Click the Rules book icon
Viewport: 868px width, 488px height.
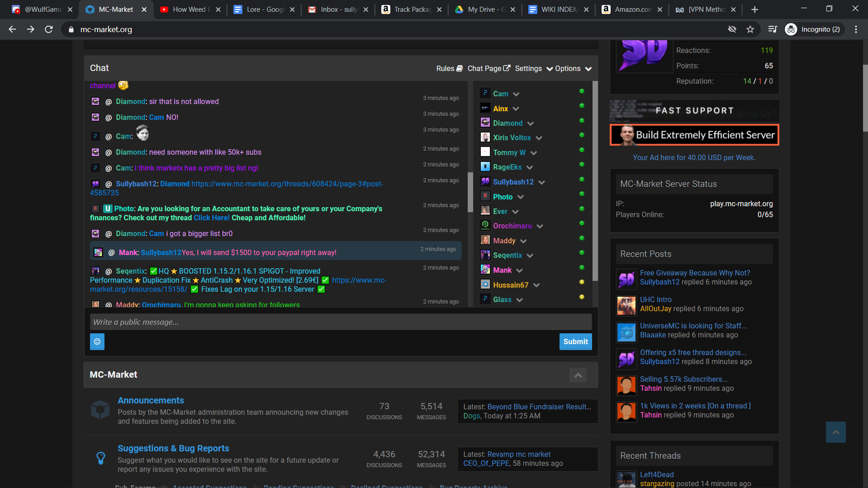[460, 68]
